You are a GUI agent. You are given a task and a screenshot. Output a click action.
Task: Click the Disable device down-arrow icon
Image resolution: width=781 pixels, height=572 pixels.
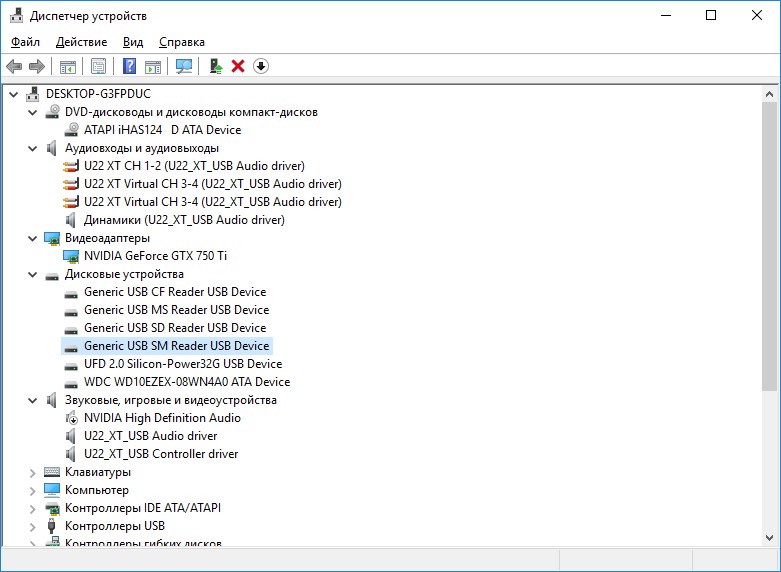[261, 66]
